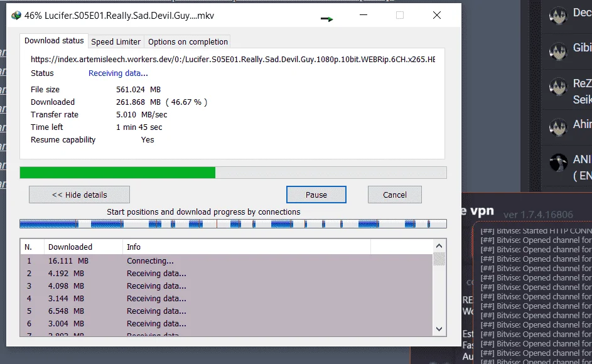
Task: Click the 'Receiving data...' status value
Action: (118, 73)
